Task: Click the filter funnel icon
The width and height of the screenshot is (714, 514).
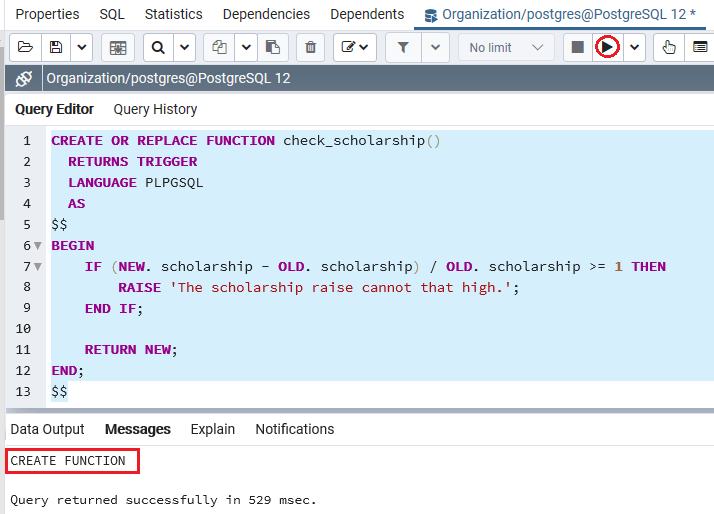Action: point(403,47)
